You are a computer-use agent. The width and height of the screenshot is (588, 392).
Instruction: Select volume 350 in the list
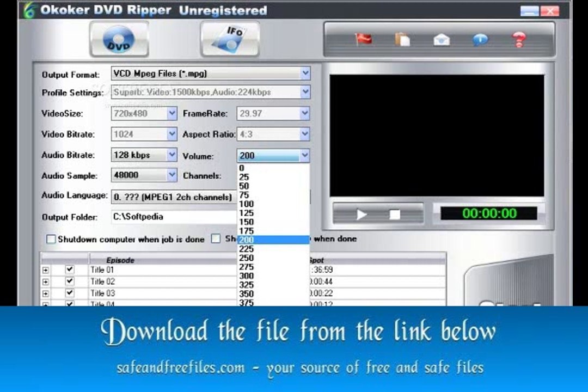point(273,294)
